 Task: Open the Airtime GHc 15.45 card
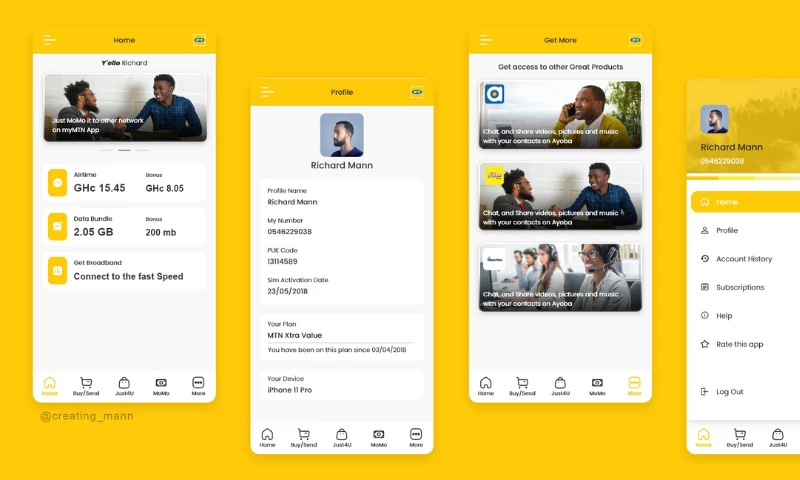pos(124,183)
